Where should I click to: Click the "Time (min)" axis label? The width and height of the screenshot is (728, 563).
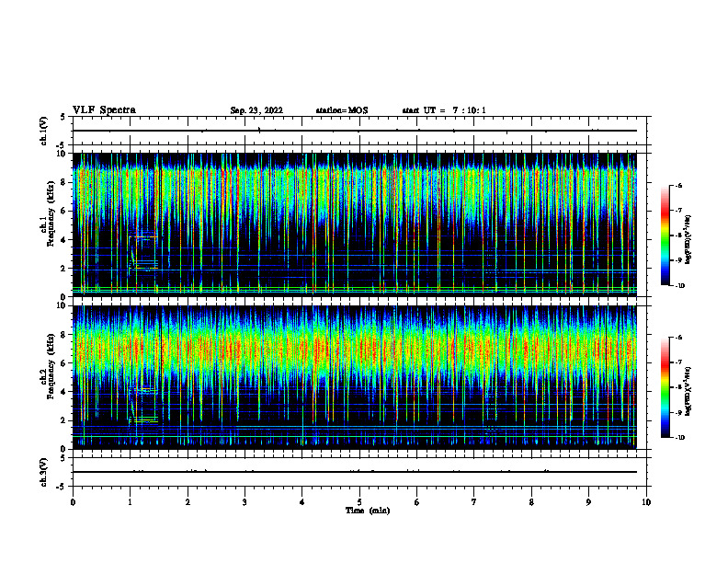[x=368, y=511]
